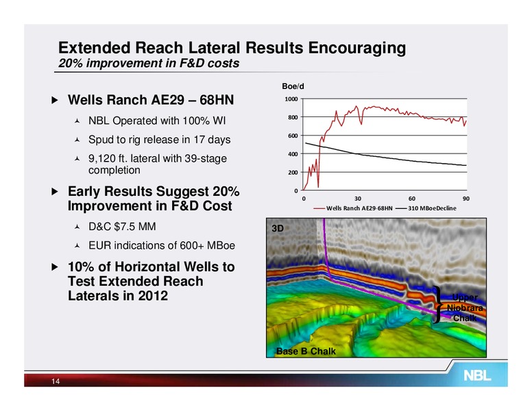This screenshot has width=532, height=411.
Task: Click the slide number '14'
Action: [56, 382]
